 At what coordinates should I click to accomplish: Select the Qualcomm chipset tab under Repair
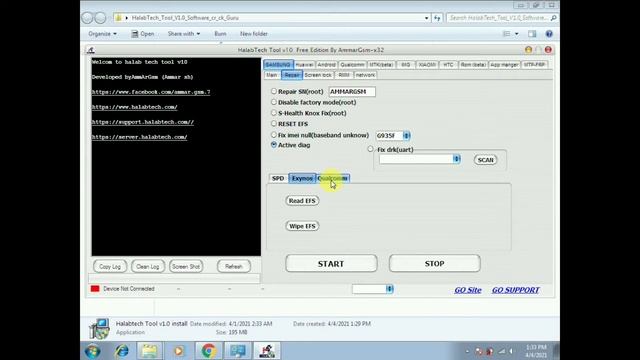click(x=333, y=178)
